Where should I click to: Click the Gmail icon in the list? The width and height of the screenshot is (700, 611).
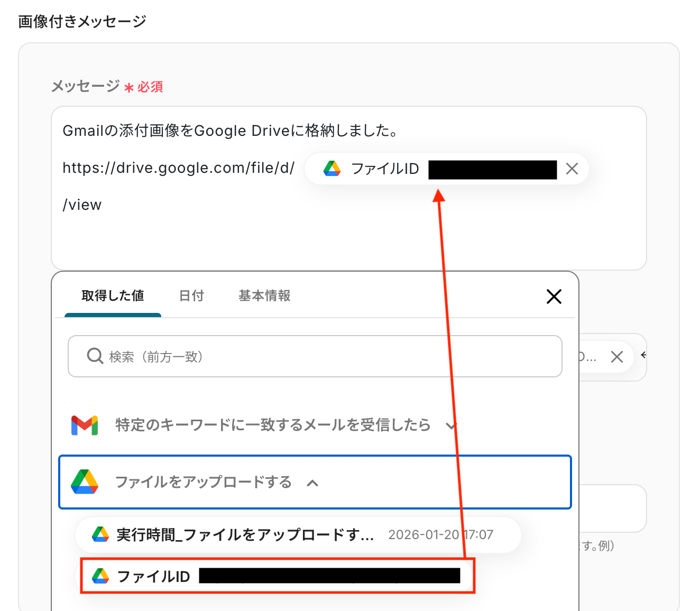point(85,425)
